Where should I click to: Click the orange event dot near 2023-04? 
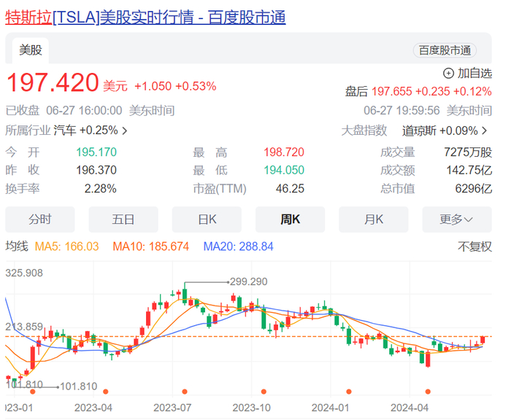[105, 392]
